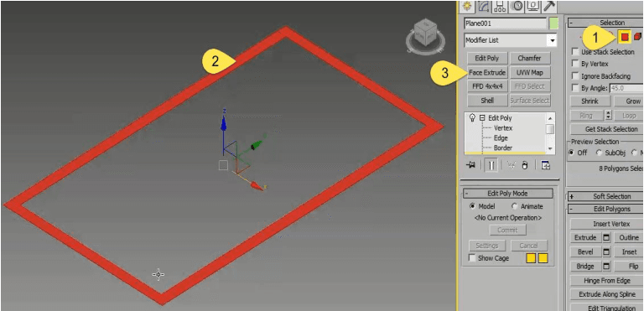Open the Utilities hammer tab
This screenshot has height=311, width=644.
tap(548, 6)
